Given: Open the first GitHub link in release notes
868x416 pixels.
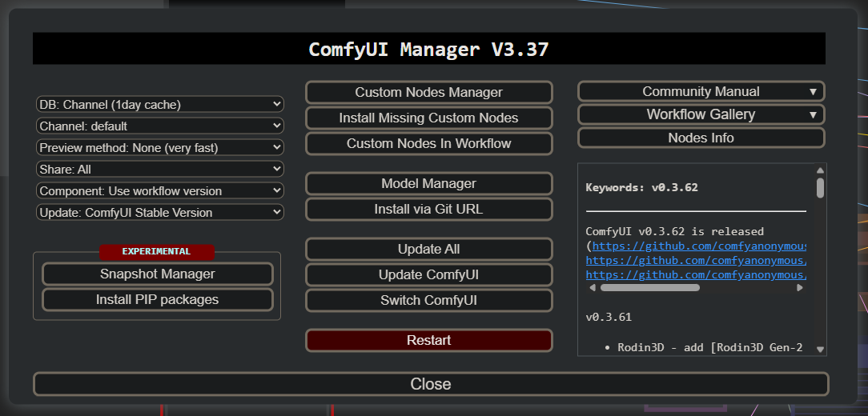Looking at the screenshot, I should (698, 246).
